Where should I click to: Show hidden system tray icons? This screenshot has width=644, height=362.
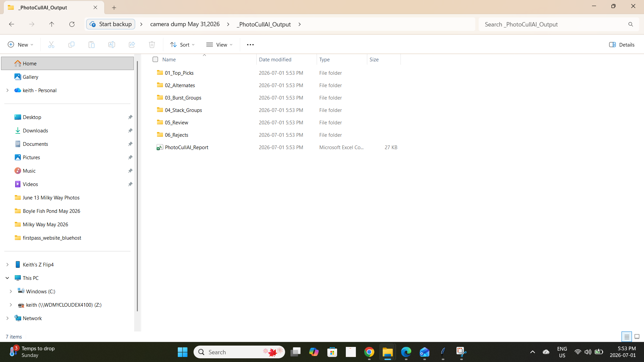pos(533,352)
